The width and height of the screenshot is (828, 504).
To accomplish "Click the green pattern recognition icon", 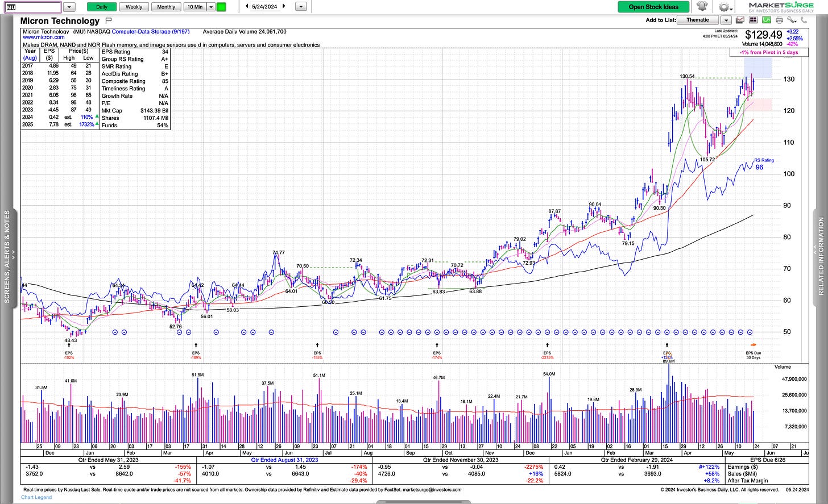I will tap(766, 20).
